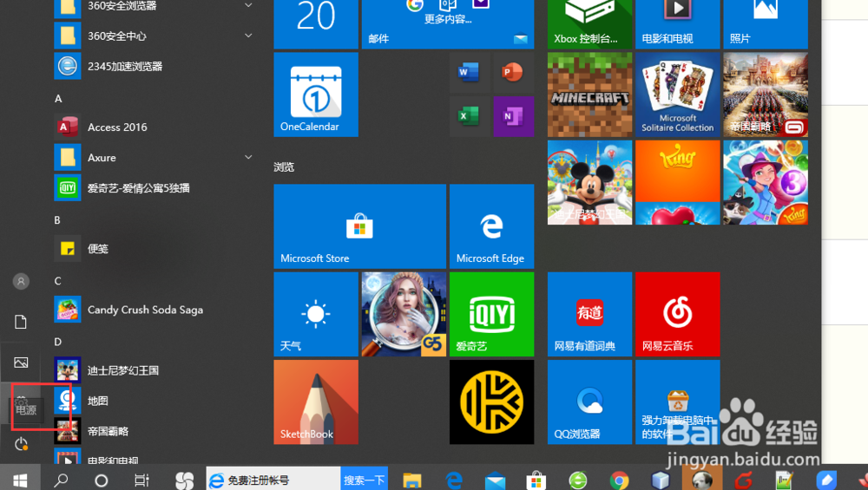
Task: Open the Bubble Witch 3 tile
Action: tap(766, 182)
